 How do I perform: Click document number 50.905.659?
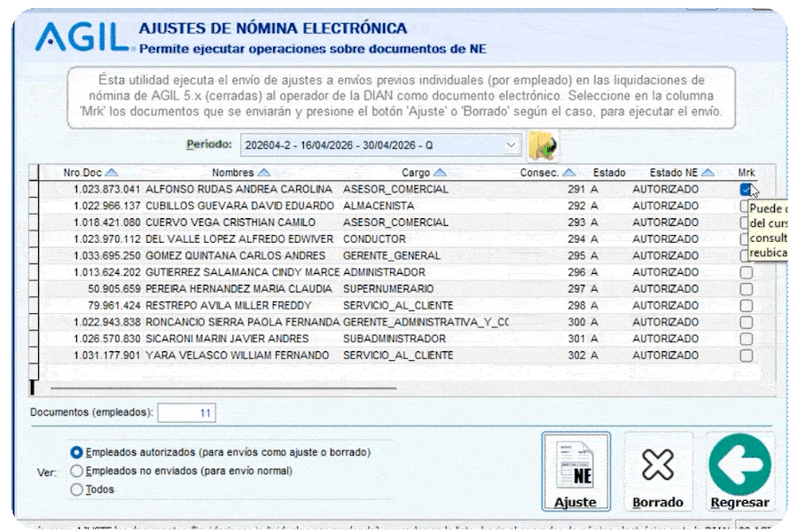pyautogui.click(x=114, y=289)
